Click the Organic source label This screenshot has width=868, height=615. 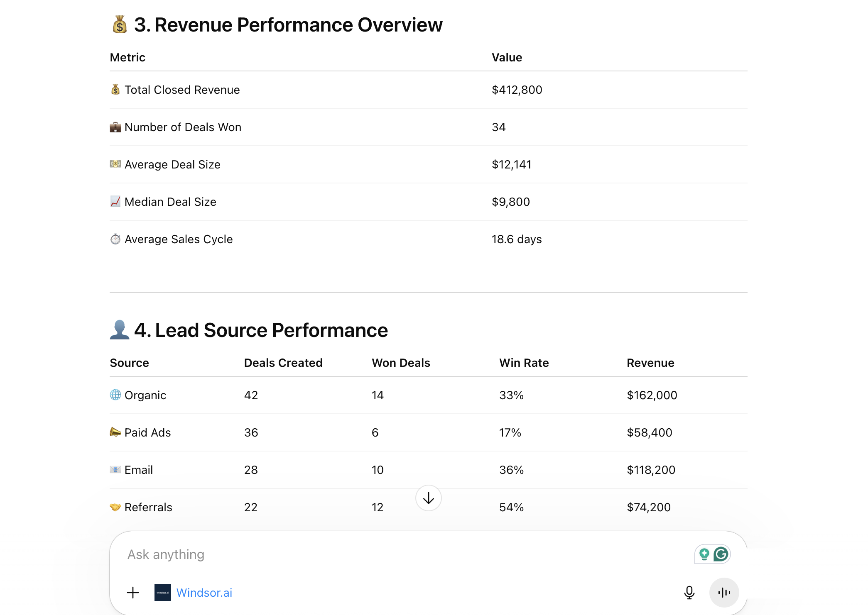145,395
